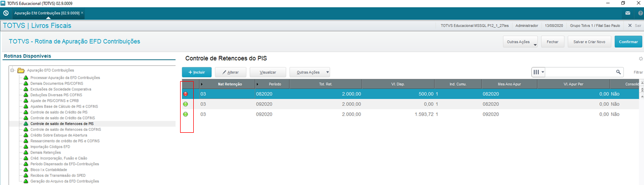Click the red status indicator of row 082020
644x185 pixels.
(186, 94)
